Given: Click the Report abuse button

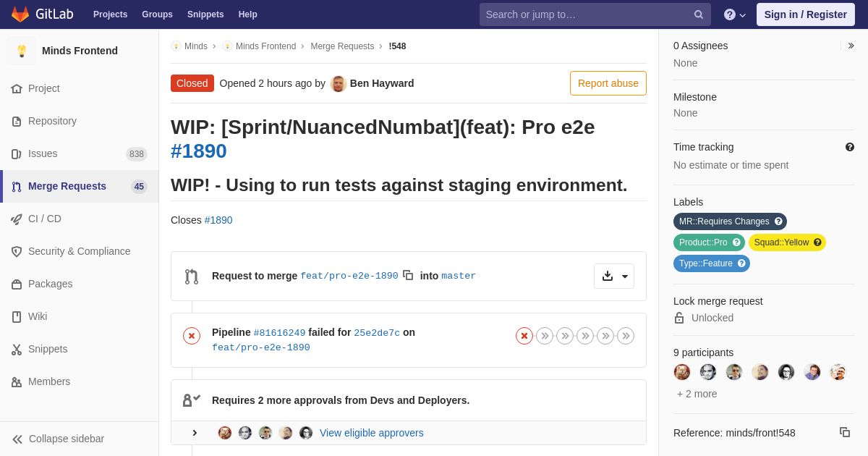Looking at the screenshot, I should click(x=608, y=83).
